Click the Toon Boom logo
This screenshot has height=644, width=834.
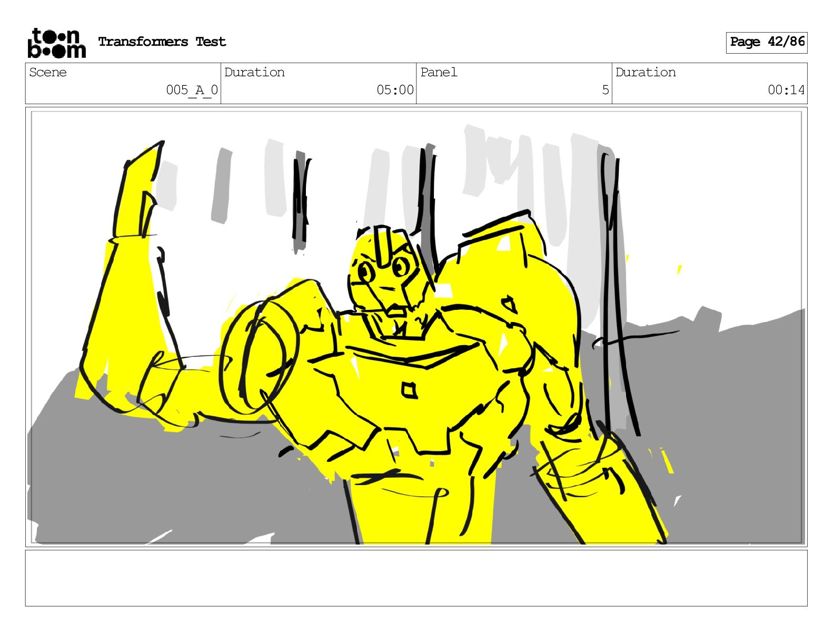pos(56,43)
